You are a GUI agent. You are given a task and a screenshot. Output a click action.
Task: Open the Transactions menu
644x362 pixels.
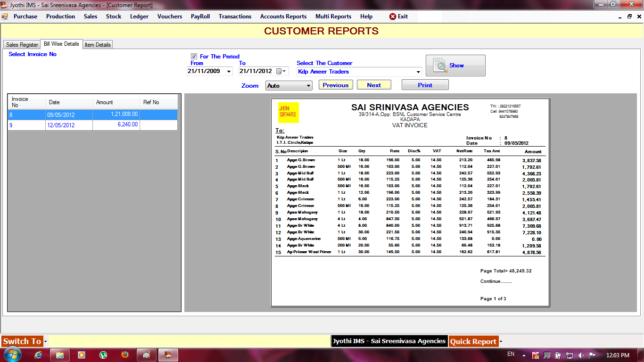click(235, 16)
